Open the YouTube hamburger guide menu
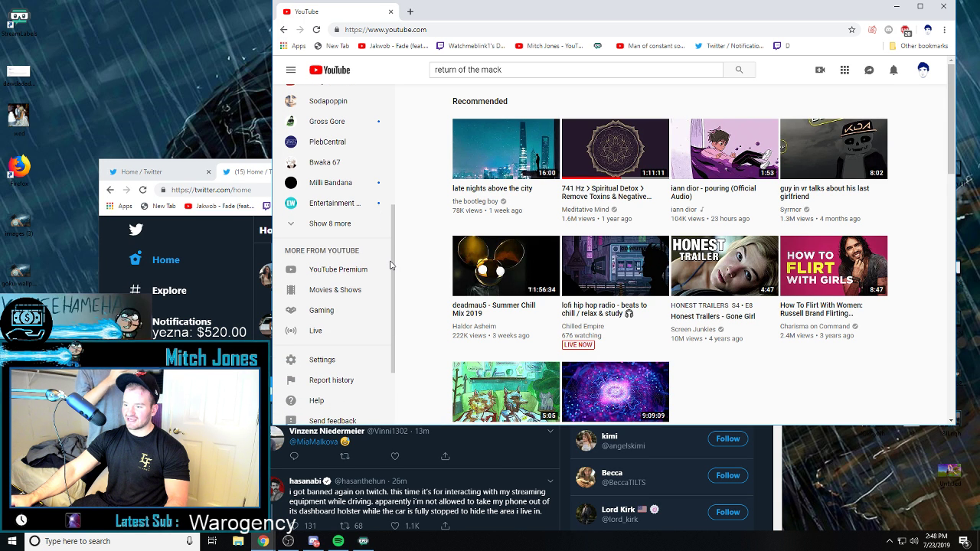The image size is (980, 551). click(x=291, y=70)
